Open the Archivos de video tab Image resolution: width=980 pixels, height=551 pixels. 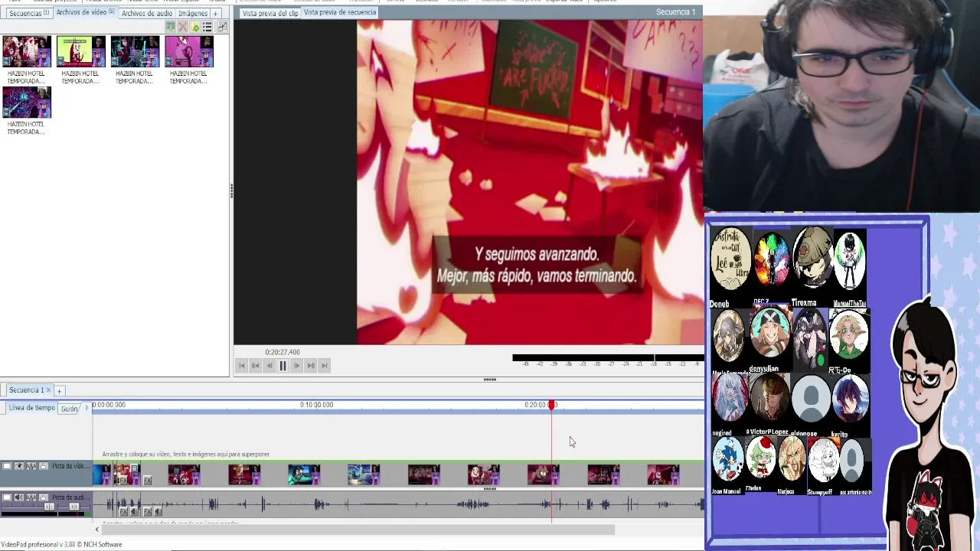point(85,13)
